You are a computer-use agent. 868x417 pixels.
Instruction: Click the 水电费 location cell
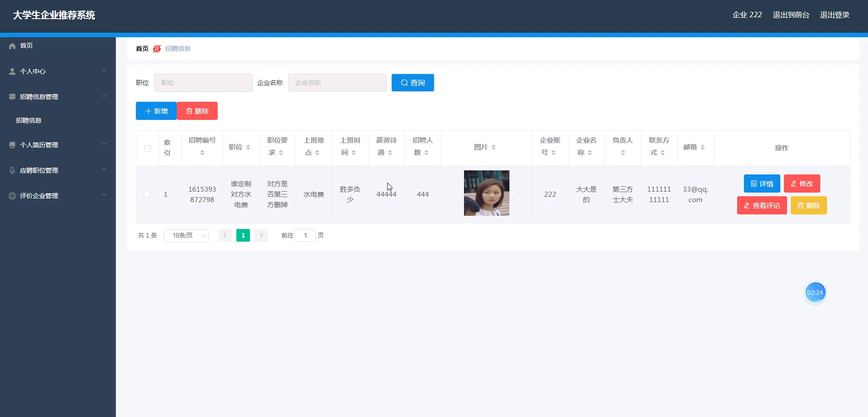pos(314,194)
